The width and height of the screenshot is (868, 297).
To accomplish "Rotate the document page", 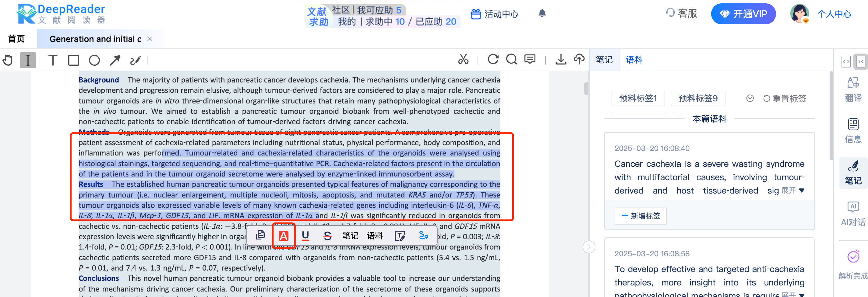I will (493, 59).
